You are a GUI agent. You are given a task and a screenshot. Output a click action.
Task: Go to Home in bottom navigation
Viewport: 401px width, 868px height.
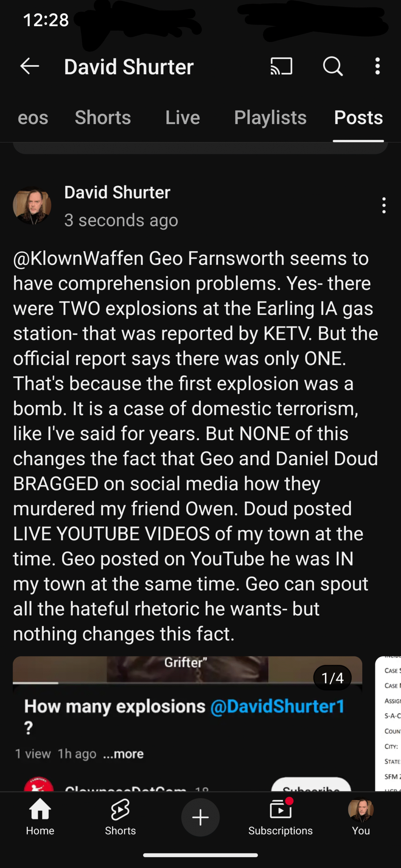[x=40, y=817]
